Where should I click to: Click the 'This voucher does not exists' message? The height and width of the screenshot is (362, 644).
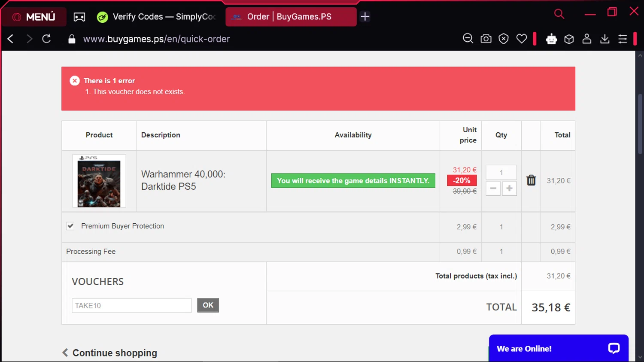139,92
